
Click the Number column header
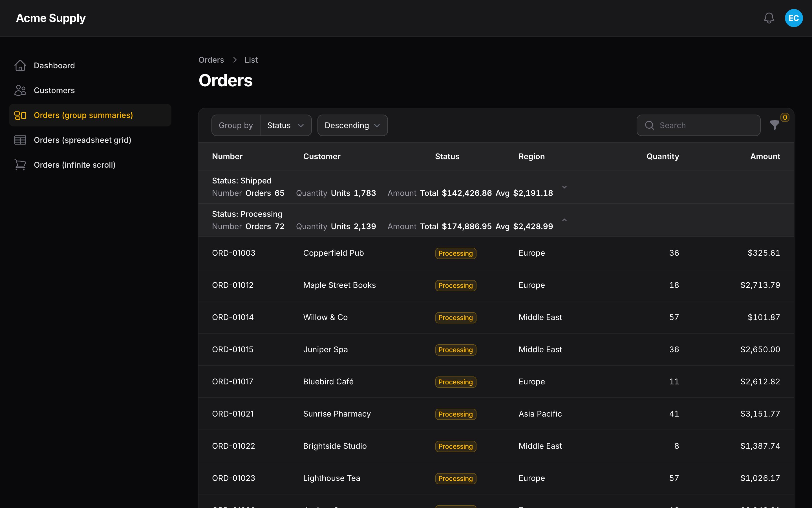coord(227,156)
